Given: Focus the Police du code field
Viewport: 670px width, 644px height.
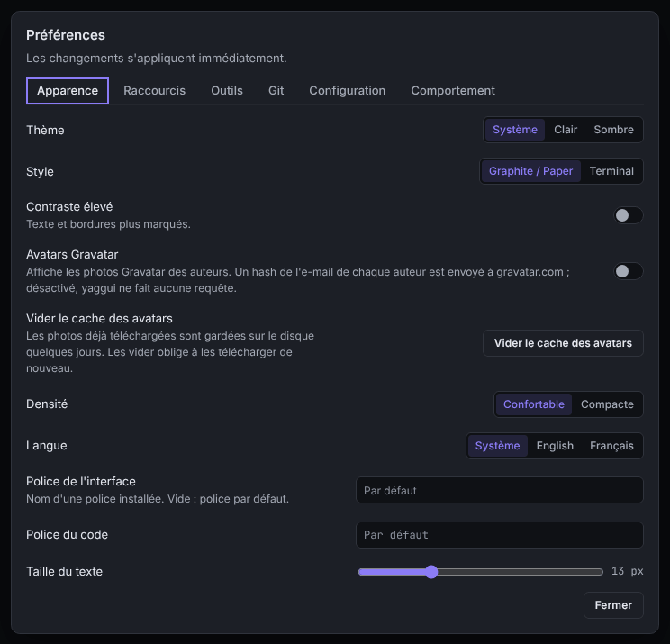Looking at the screenshot, I should (500, 535).
